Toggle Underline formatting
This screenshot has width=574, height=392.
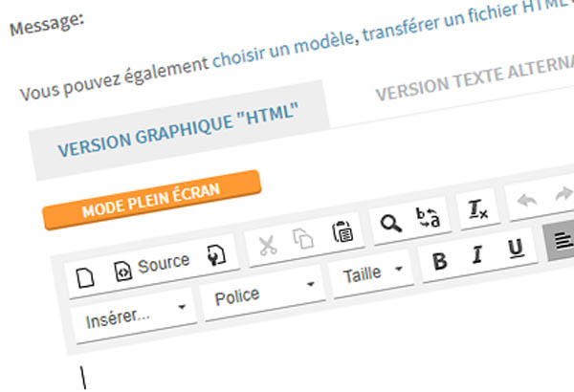[x=516, y=249]
